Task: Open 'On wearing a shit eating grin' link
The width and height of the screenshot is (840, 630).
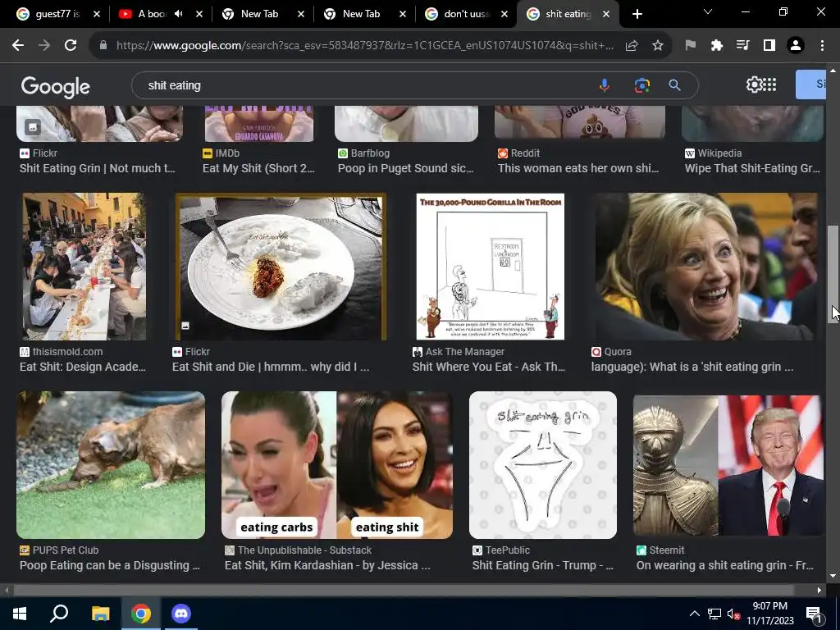Action: pos(725,565)
